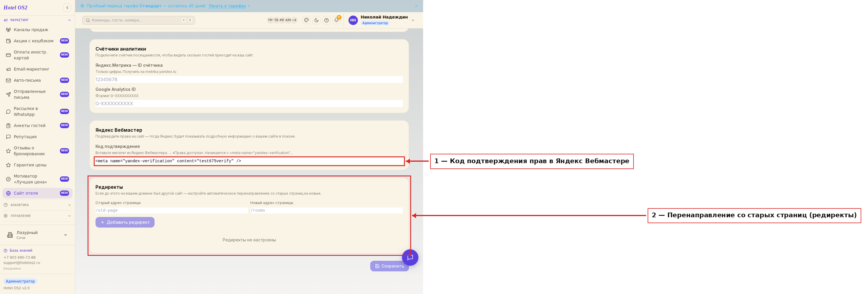Click the Google Analytics ID field
868x294 pixels.
[x=249, y=103]
